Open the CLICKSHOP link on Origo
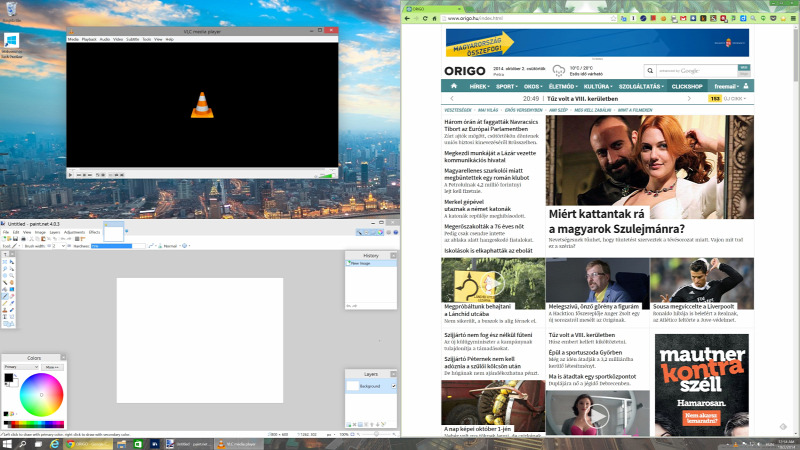Screen dimensions: 800x450 pyautogui.click(x=687, y=86)
